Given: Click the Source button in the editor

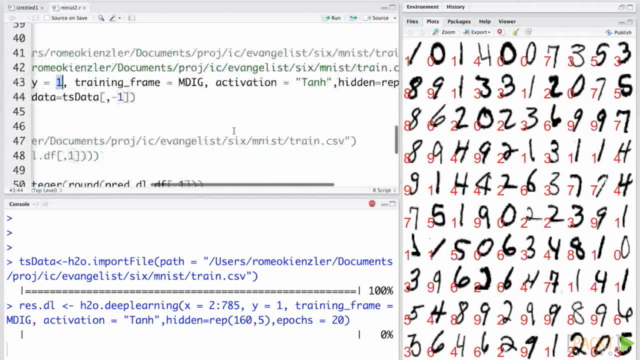Looking at the screenshot, I should tap(377, 18).
